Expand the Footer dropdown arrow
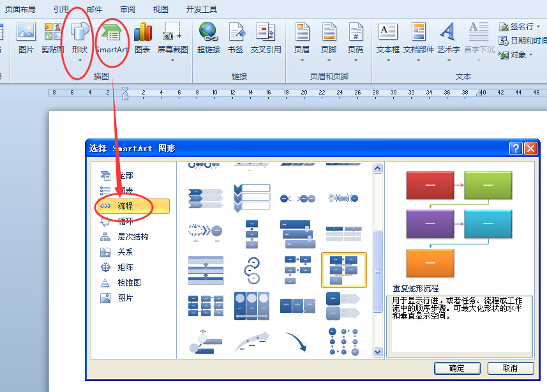 [329, 61]
